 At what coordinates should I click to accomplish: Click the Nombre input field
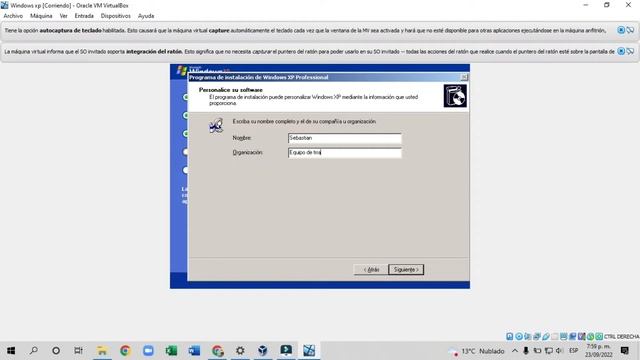point(344,138)
